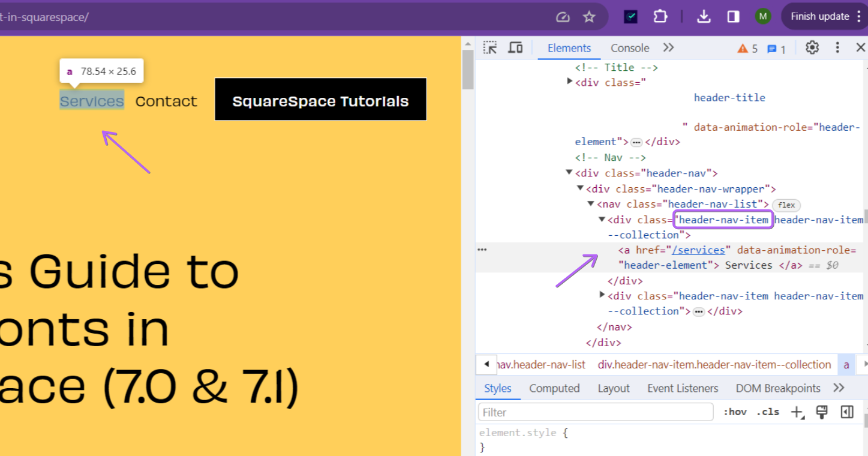Toggle the rendering emulation paintbrush icon
This screenshot has height=456, width=868.
(x=822, y=412)
